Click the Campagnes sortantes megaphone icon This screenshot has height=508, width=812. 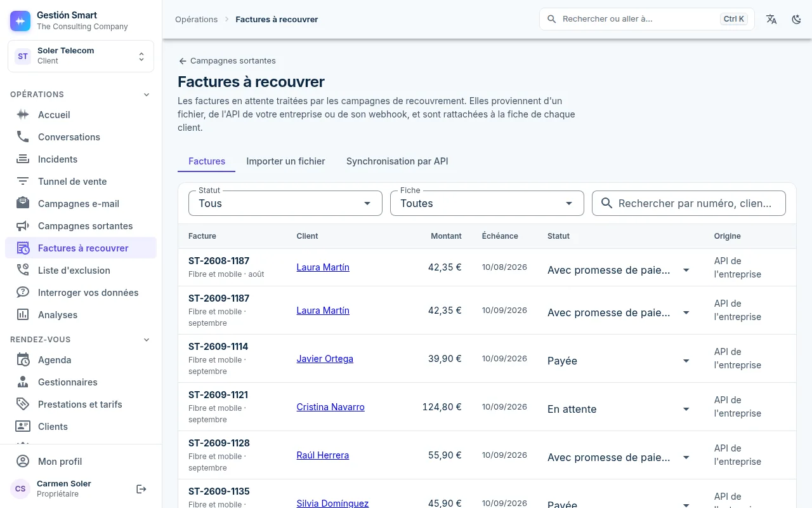pyautogui.click(x=23, y=226)
